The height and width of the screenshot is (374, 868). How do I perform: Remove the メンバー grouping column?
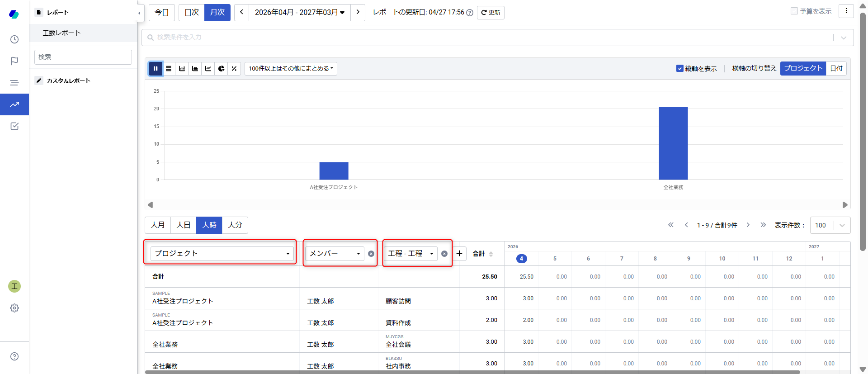[371, 254]
